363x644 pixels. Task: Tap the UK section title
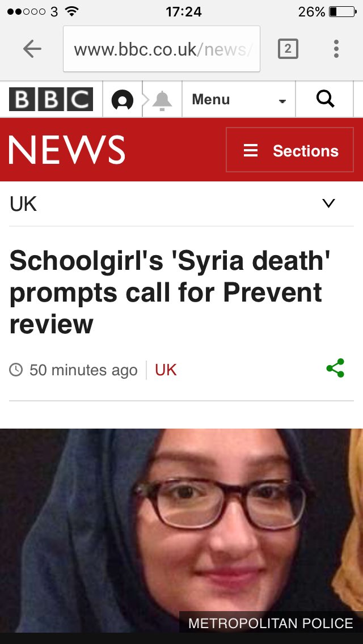tap(23, 204)
